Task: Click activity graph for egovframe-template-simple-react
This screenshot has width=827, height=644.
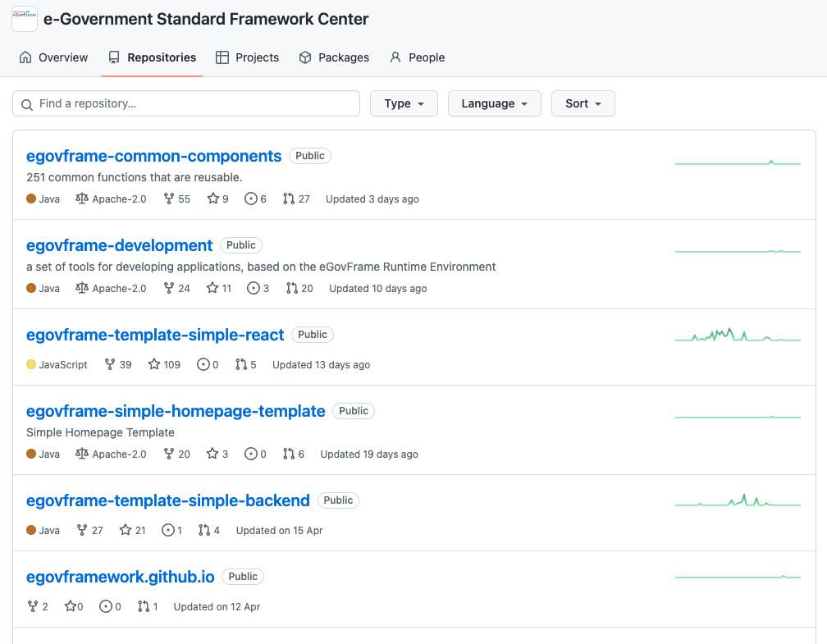Action: 738,335
